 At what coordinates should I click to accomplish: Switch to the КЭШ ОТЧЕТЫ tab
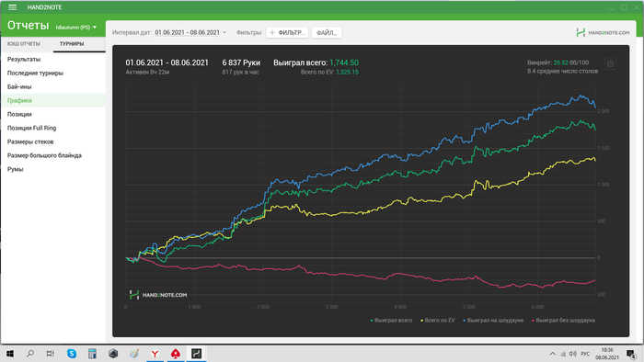24,44
